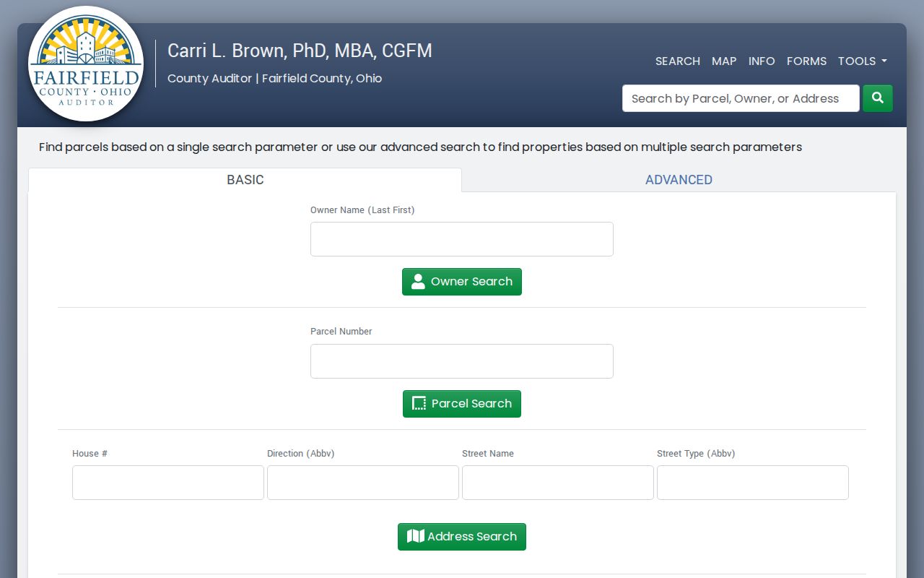Click the Carri L. Brown name heading

point(300,51)
